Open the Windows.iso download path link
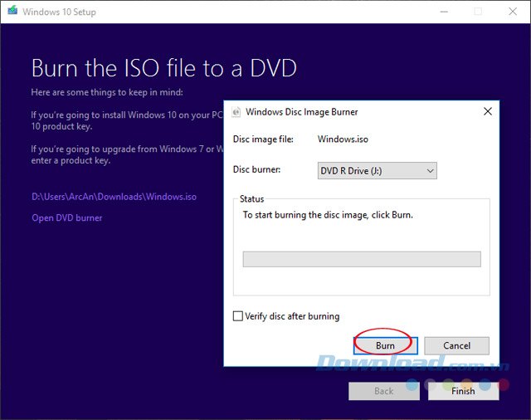This screenshot has height=420, width=531. [x=114, y=197]
